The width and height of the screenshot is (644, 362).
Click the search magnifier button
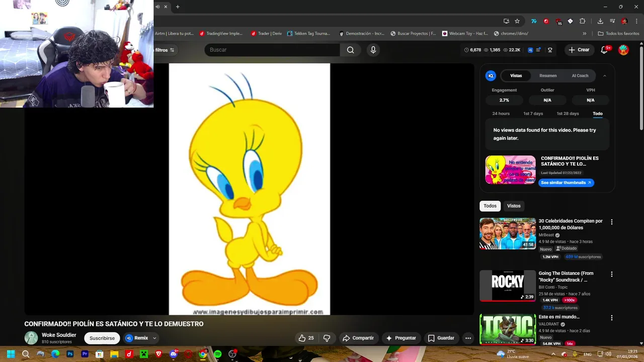(x=350, y=50)
